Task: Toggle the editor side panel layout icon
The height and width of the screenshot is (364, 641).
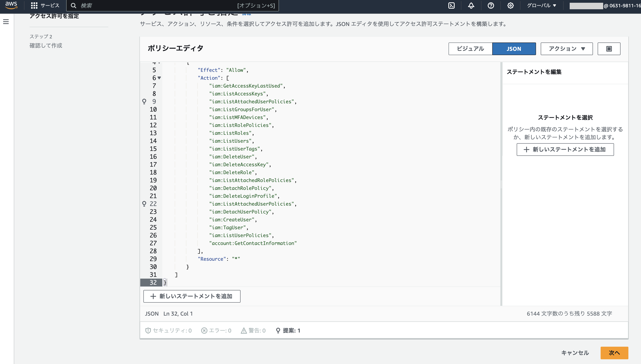Action: click(x=609, y=49)
